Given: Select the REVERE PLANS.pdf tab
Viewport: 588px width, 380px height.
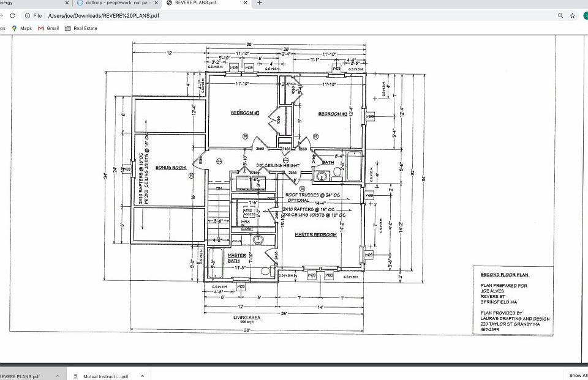Looking at the screenshot, I should pos(207,2).
